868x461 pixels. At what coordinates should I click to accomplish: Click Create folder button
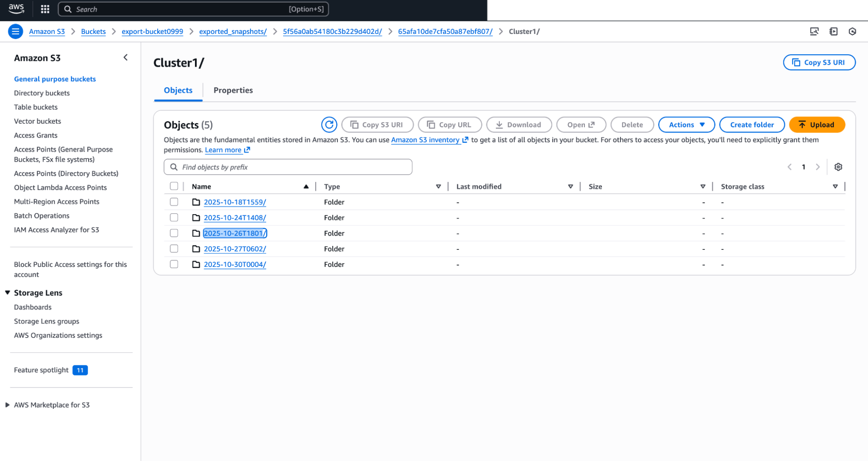(x=752, y=125)
